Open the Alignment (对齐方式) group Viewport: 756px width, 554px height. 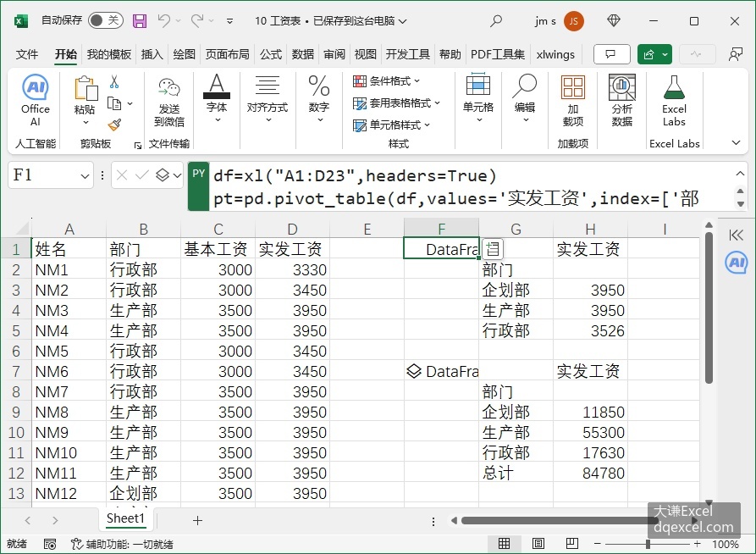(268, 98)
